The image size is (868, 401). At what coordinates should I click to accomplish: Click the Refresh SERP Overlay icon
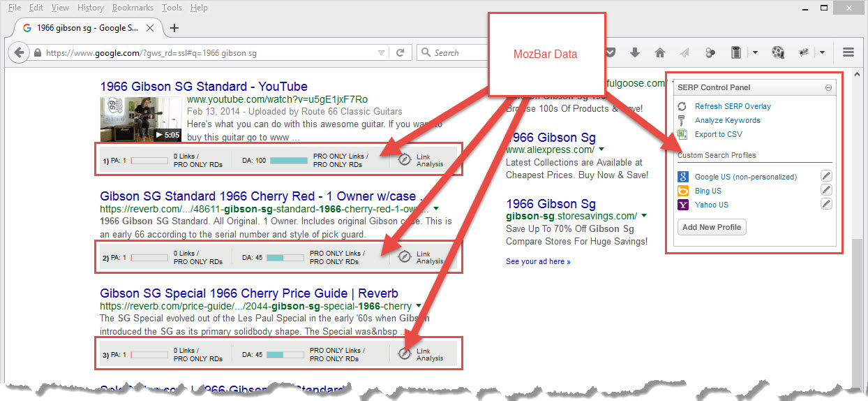(x=682, y=106)
